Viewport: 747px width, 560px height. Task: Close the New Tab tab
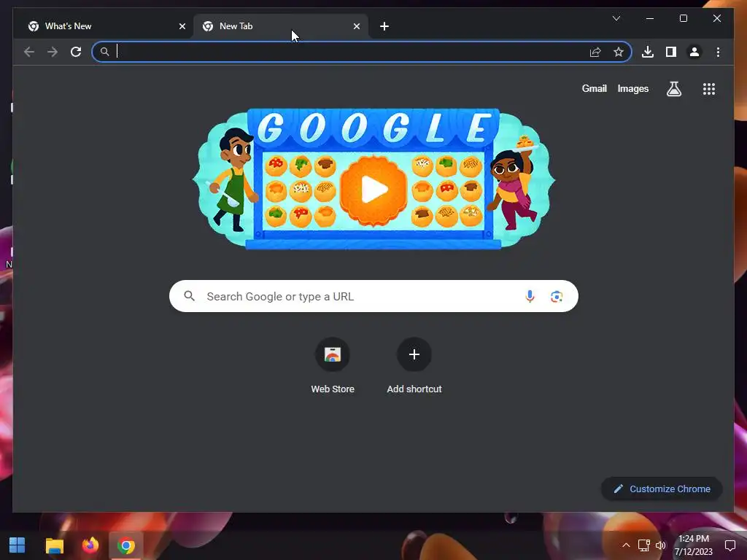[x=356, y=26]
